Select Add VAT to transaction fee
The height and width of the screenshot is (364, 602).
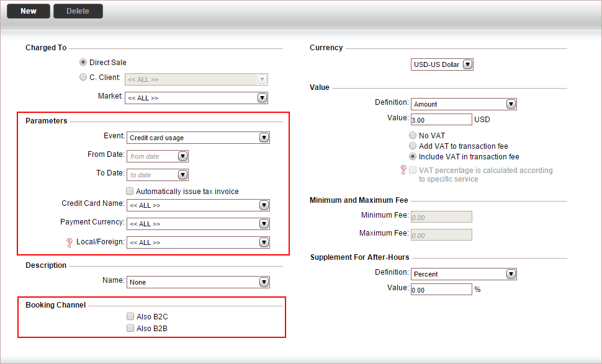pos(413,146)
